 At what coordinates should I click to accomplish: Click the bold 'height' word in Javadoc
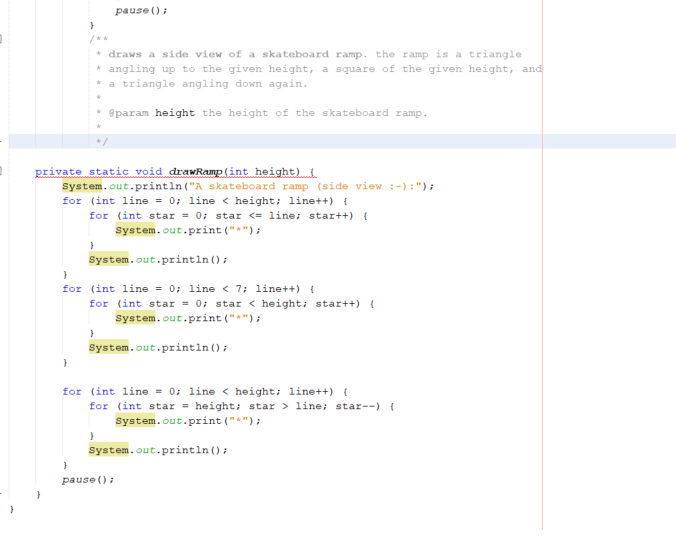coord(175,113)
